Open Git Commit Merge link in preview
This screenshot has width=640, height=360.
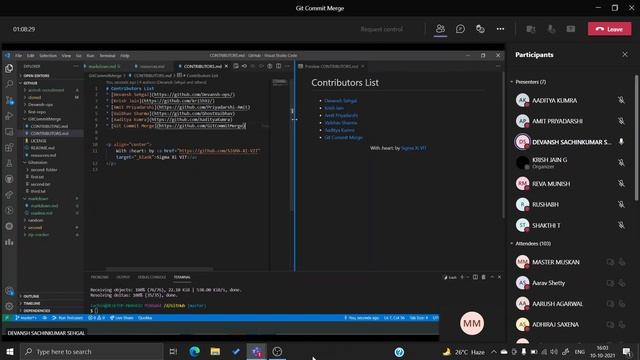pos(343,138)
